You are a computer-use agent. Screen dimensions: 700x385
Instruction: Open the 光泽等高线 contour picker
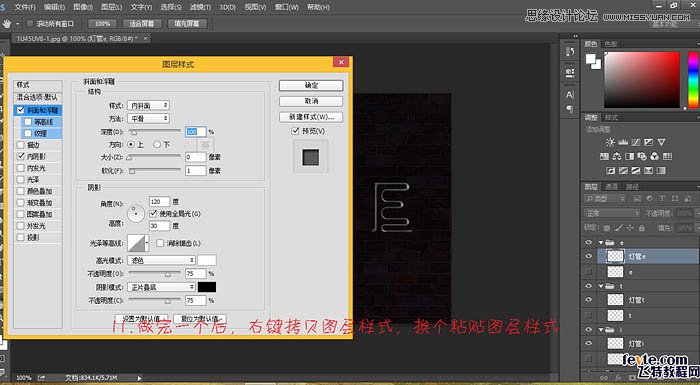[138, 243]
